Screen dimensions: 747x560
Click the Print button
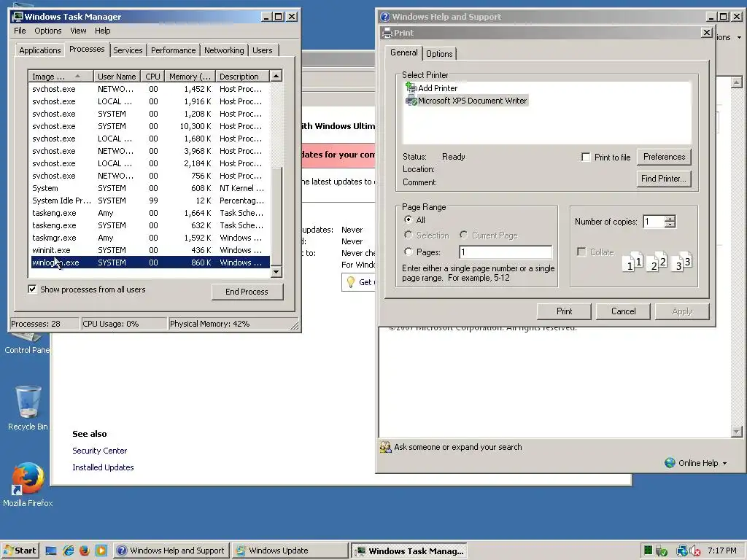[564, 311]
